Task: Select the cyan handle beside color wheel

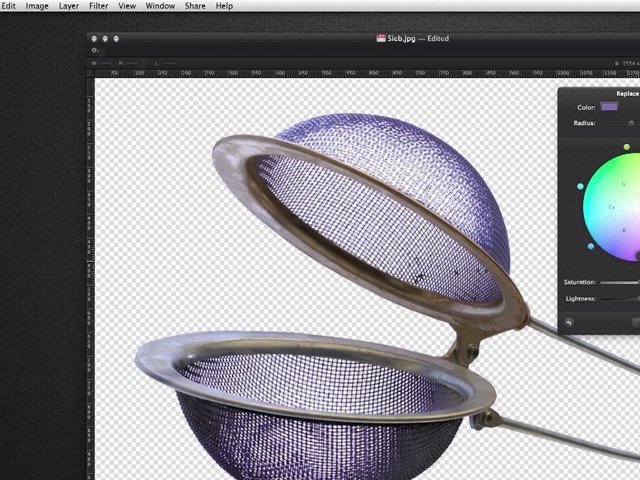Action: click(580, 186)
